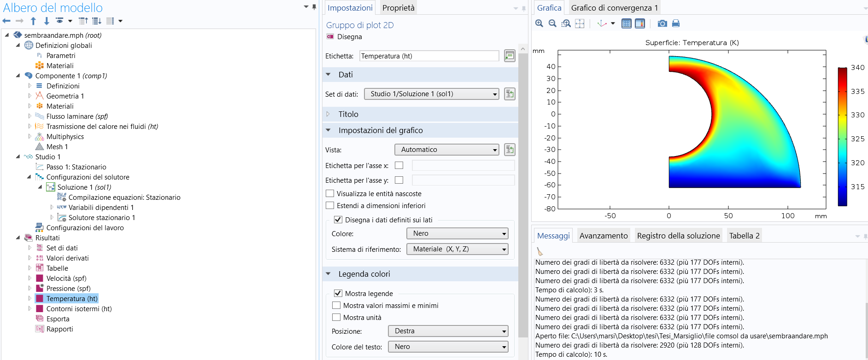Toggle the color legend display icon
The height and width of the screenshot is (360, 868).
point(640,23)
